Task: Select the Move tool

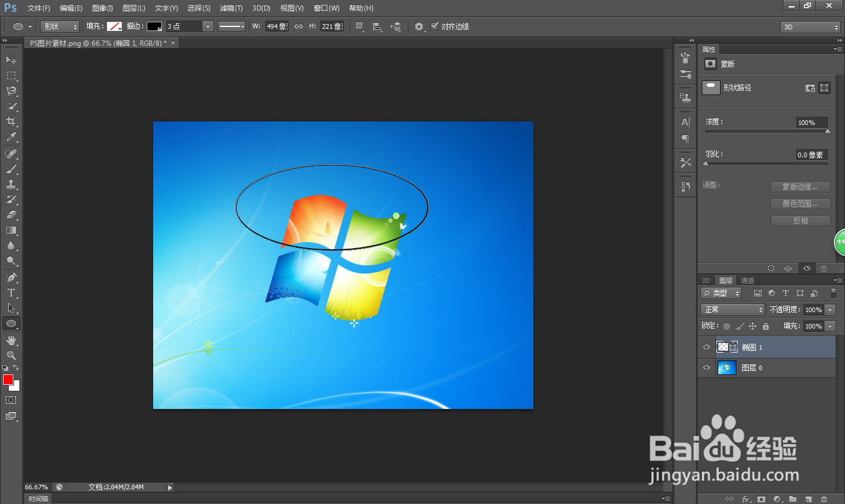Action: coord(11,60)
